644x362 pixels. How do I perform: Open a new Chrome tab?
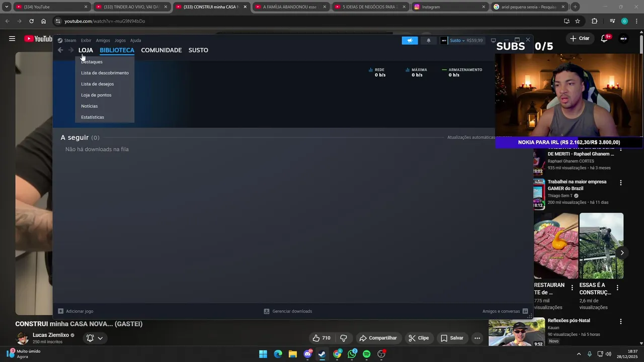coord(575,7)
